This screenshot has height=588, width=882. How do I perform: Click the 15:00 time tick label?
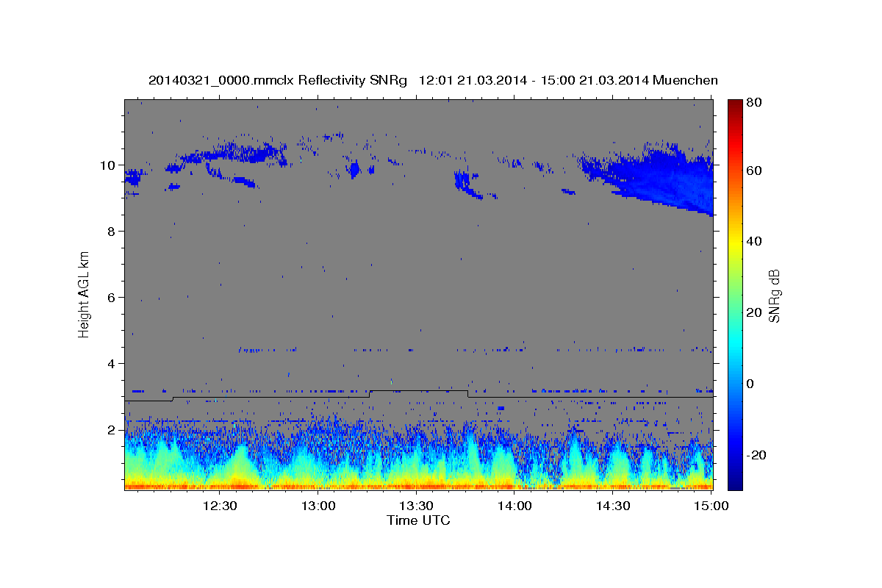(x=711, y=506)
